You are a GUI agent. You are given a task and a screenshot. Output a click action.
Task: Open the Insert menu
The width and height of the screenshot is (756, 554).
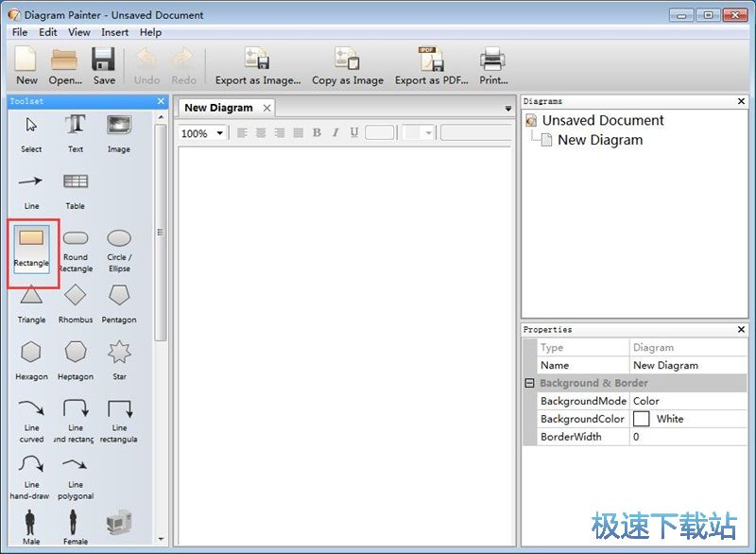point(114,32)
